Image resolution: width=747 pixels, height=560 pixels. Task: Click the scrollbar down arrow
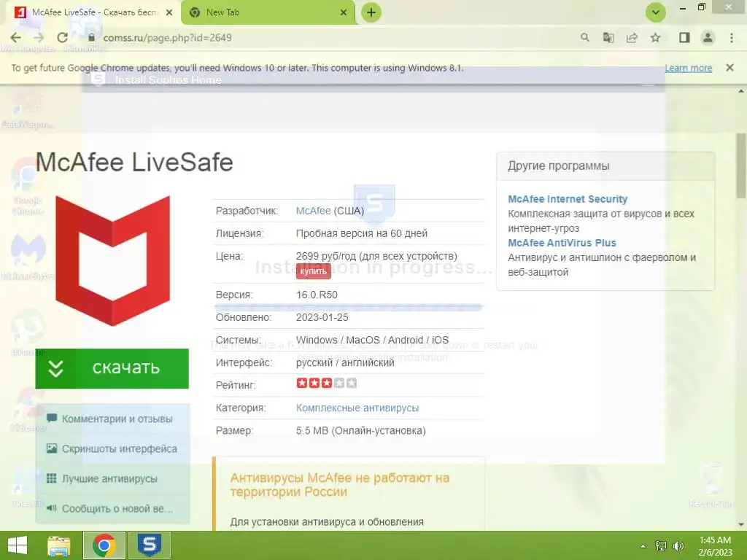click(741, 524)
